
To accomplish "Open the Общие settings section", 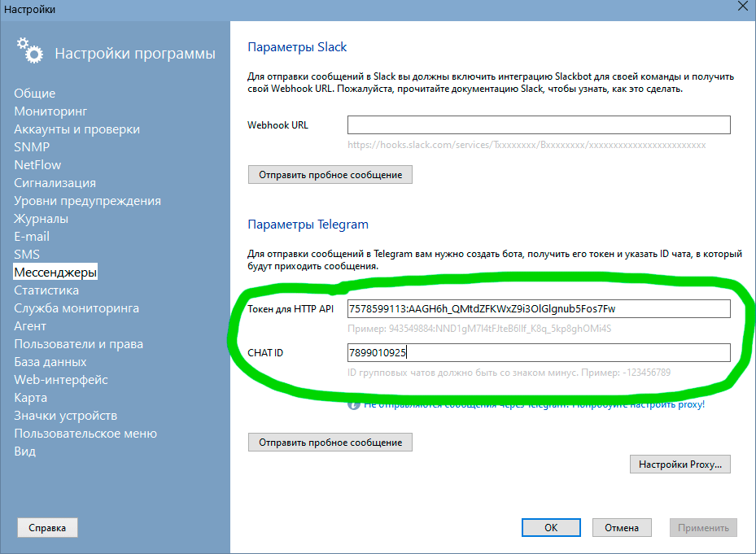I will click(x=35, y=93).
